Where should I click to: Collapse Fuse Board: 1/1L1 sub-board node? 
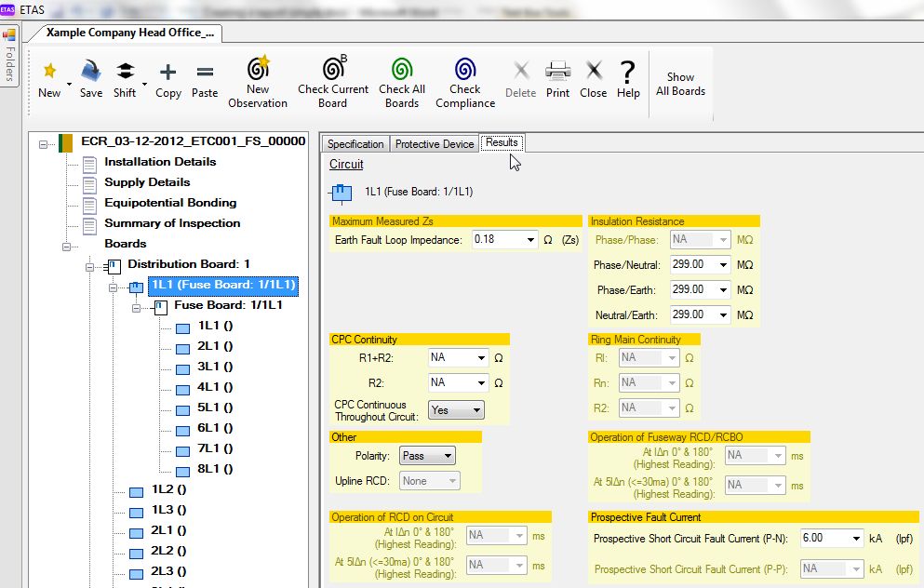click(x=136, y=308)
